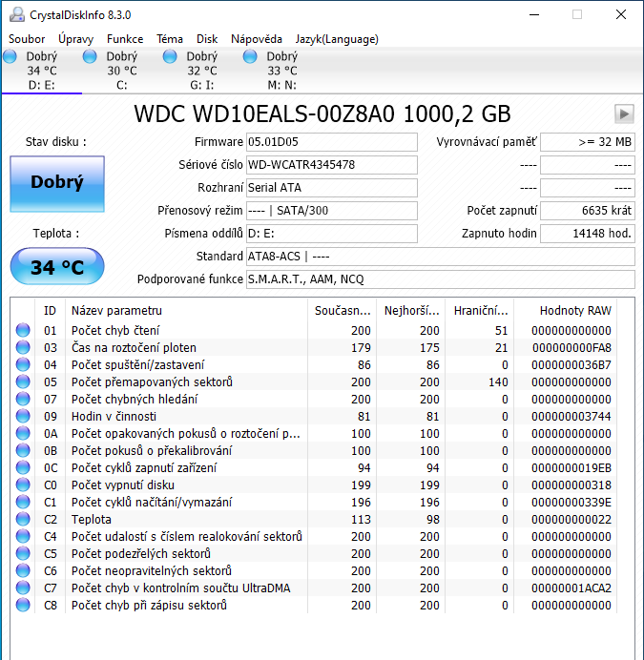
Task: Click status orb for C4 realokování sektorů
Action: [x=23, y=536]
